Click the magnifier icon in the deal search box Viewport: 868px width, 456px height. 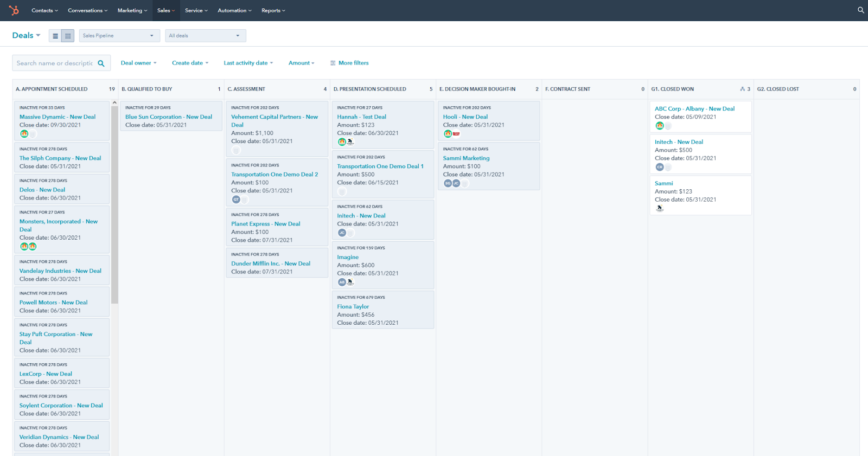101,63
